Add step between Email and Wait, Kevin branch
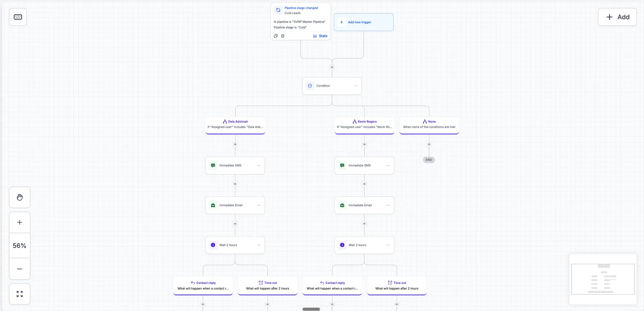This screenshot has height=311, width=644. point(364,224)
